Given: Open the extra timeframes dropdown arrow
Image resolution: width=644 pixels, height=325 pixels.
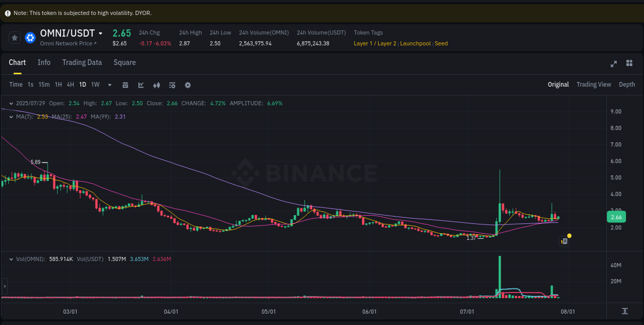Looking at the screenshot, I should 109,85.
